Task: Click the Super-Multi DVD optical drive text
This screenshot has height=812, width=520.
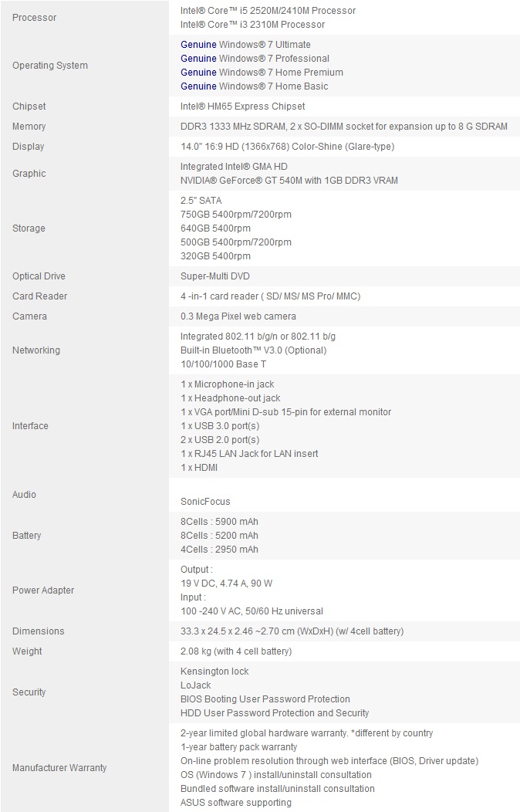Action: click(x=214, y=276)
